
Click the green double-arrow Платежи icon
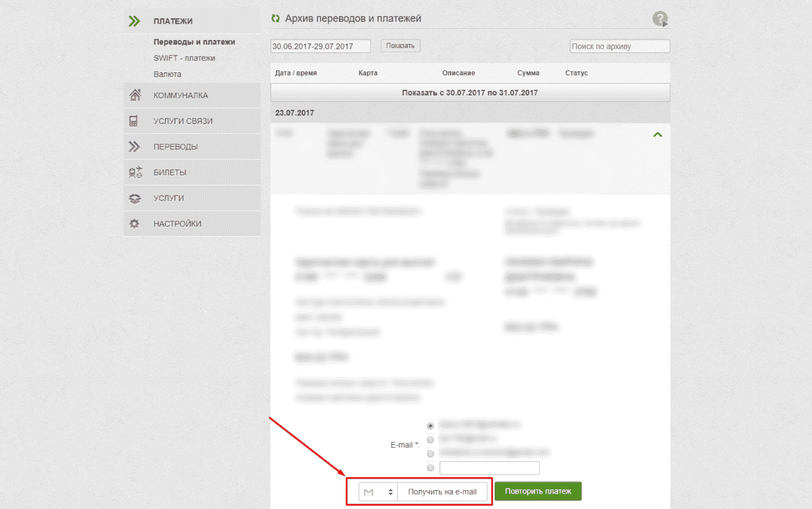pyautogui.click(x=134, y=21)
